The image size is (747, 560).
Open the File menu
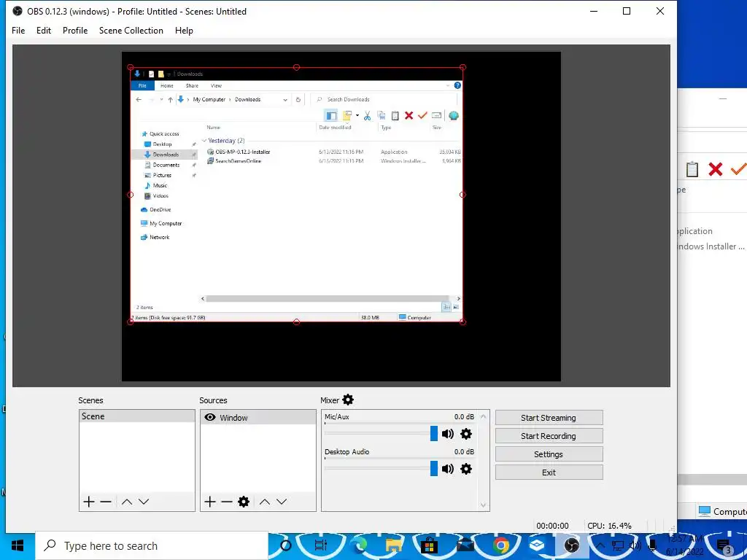click(x=18, y=31)
